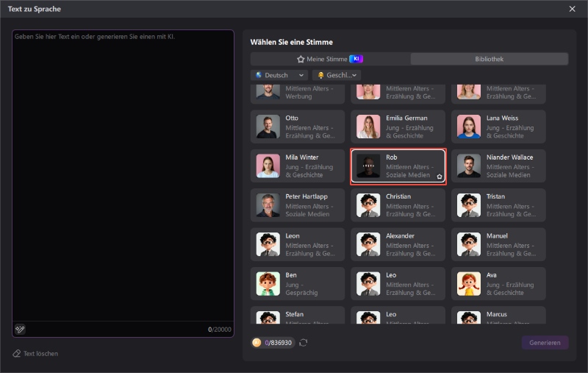
Task: Click the refresh credits icon
Action: [x=303, y=343]
